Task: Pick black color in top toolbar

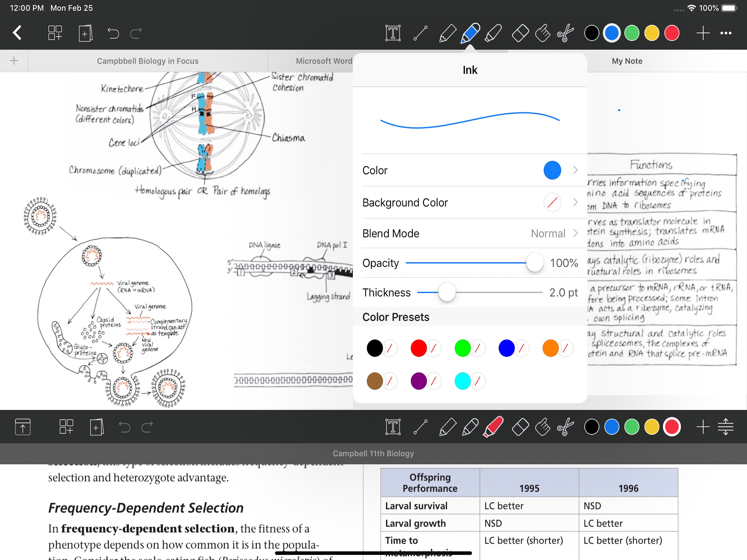Action: [x=592, y=33]
